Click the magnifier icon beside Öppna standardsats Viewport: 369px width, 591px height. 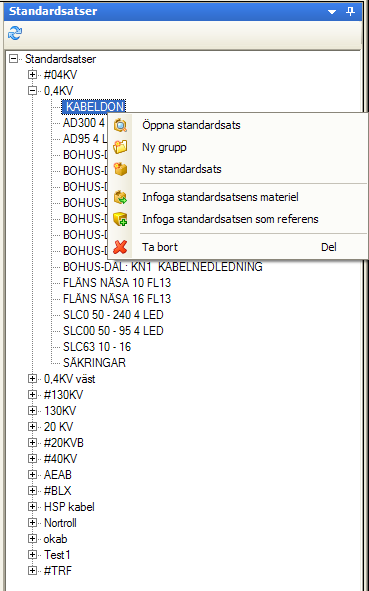(120, 125)
